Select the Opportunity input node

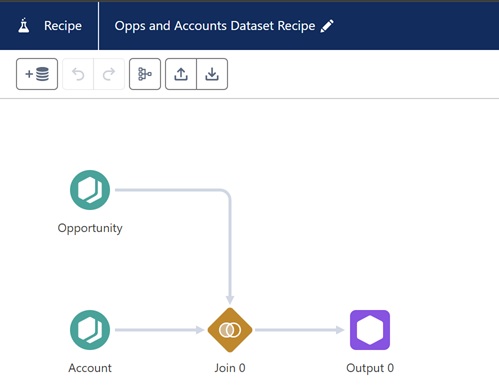90,190
